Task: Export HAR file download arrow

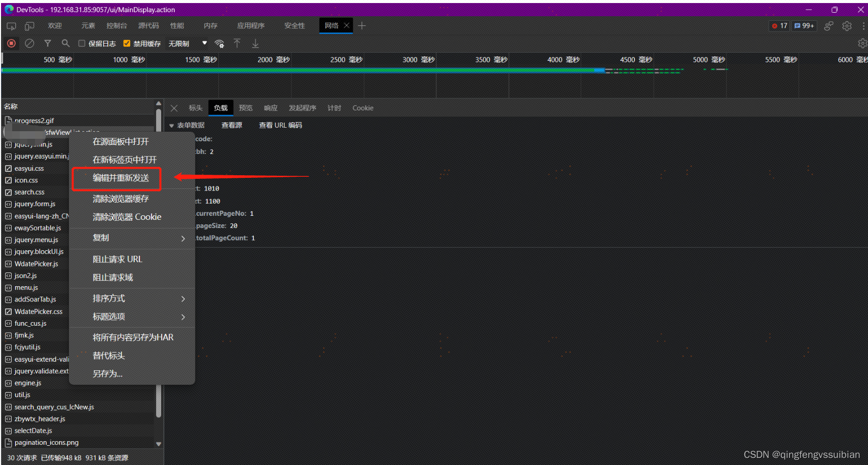Action: coord(255,44)
